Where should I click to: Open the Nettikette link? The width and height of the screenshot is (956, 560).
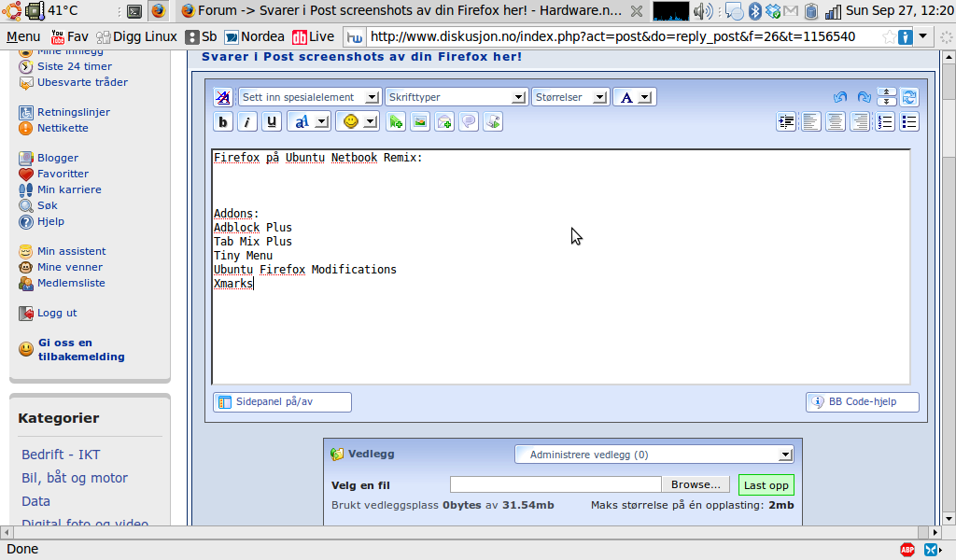(x=63, y=128)
